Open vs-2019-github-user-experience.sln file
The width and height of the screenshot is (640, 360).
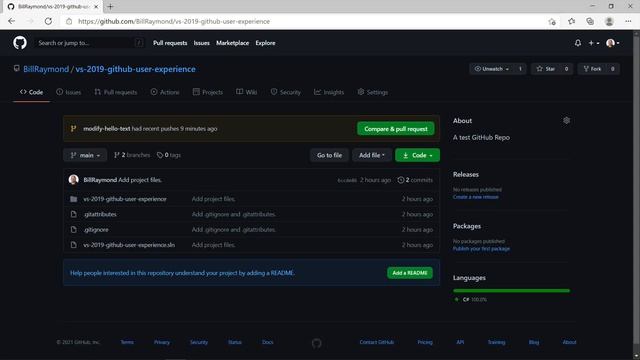click(129, 245)
